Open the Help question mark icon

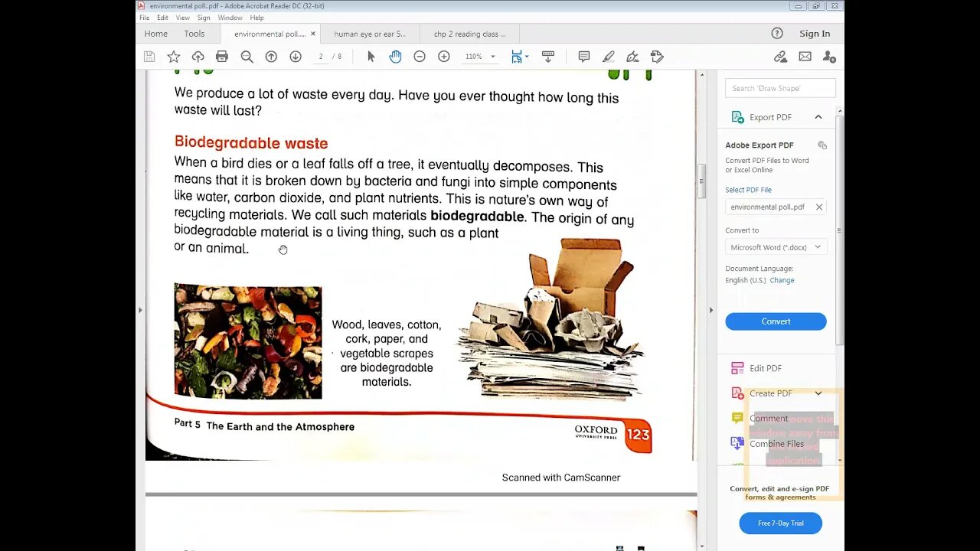click(x=777, y=34)
